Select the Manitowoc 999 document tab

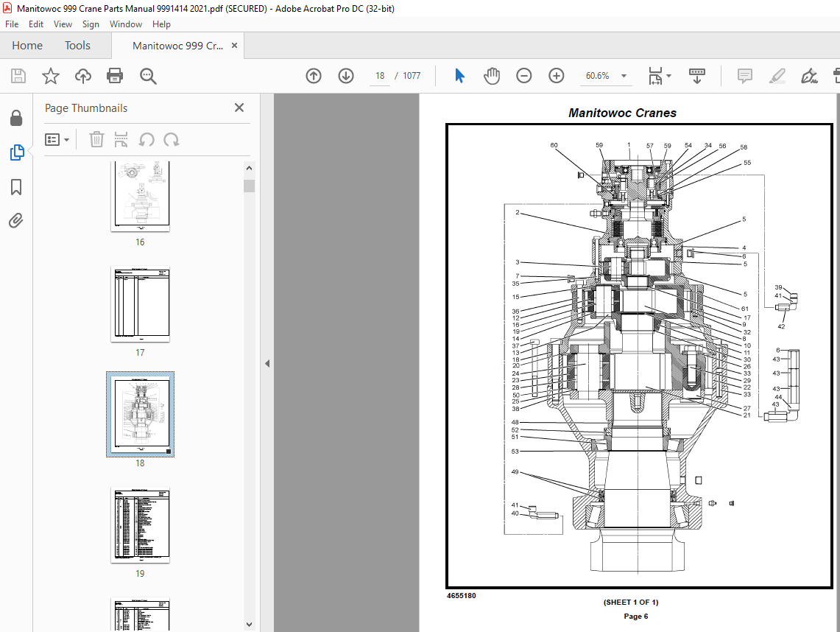pos(178,46)
